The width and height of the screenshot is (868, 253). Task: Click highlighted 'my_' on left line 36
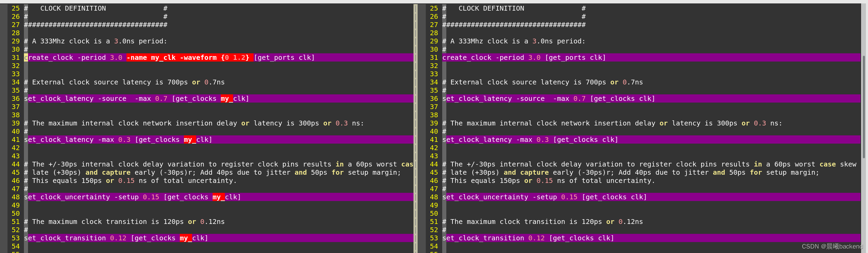click(x=227, y=98)
